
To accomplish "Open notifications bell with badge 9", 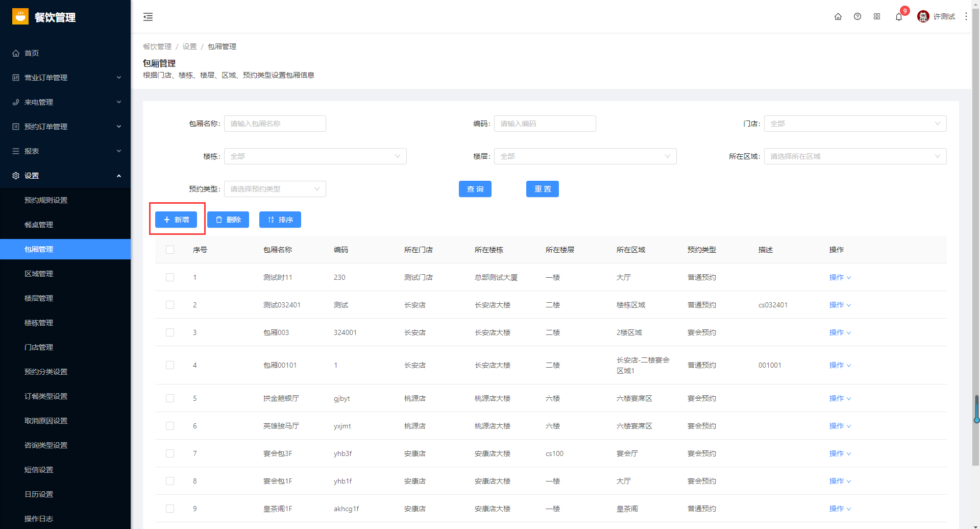I will pyautogui.click(x=899, y=17).
